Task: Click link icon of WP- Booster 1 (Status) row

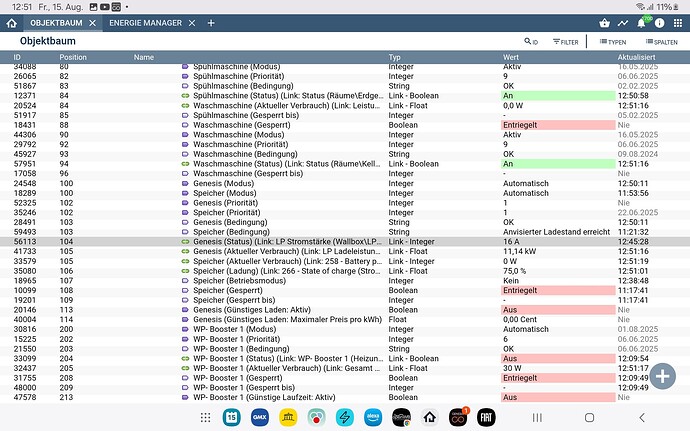Action: [x=185, y=359]
